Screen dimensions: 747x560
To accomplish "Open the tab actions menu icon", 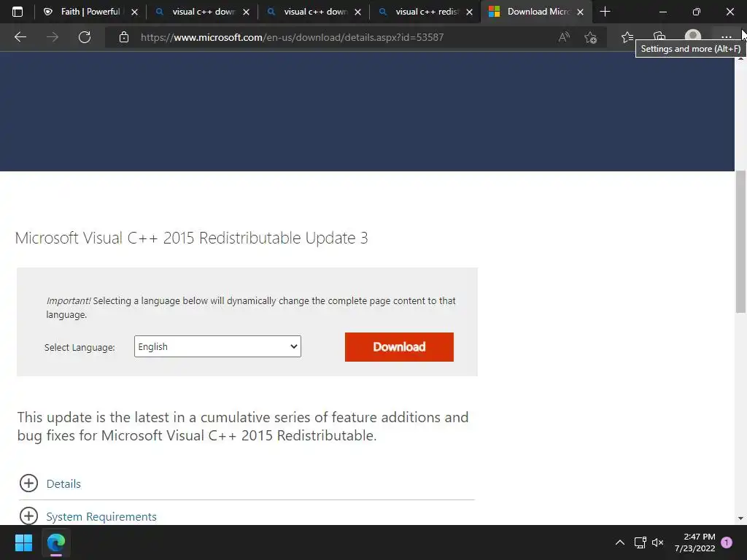I will [x=18, y=12].
